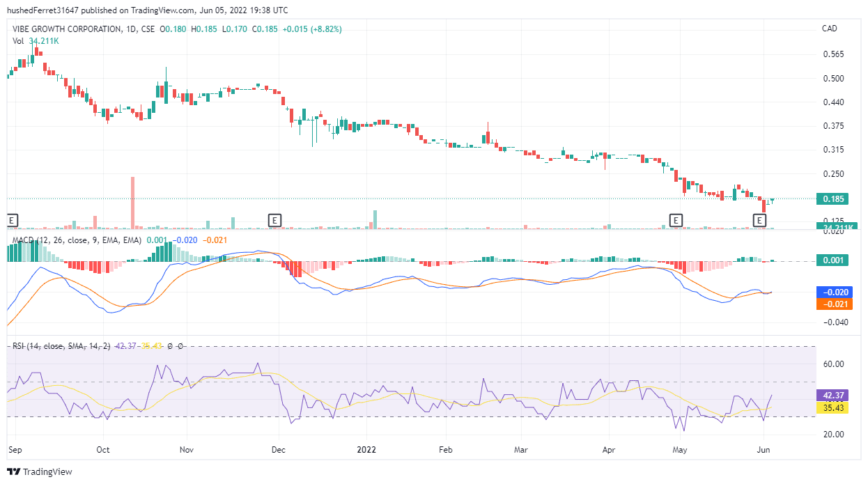868x484 pixels.
Task: Click the 0.375 price axis value
Action: coord(833,126)
